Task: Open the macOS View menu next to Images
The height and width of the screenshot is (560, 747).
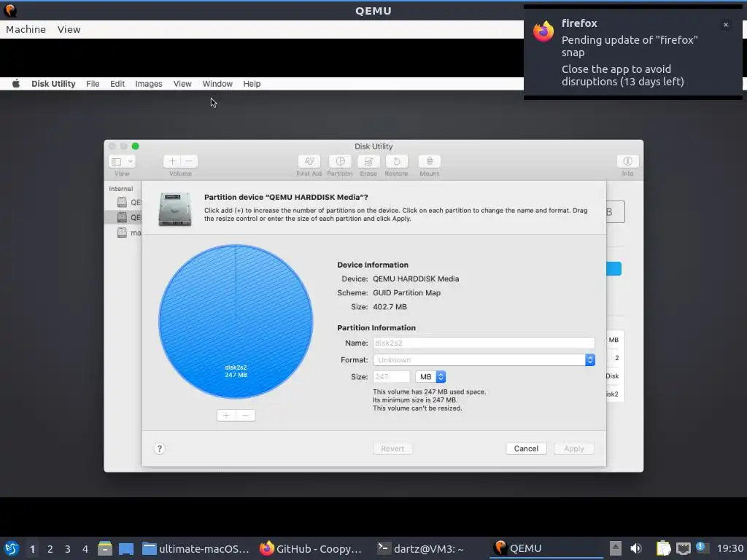Action: (182, 84)
